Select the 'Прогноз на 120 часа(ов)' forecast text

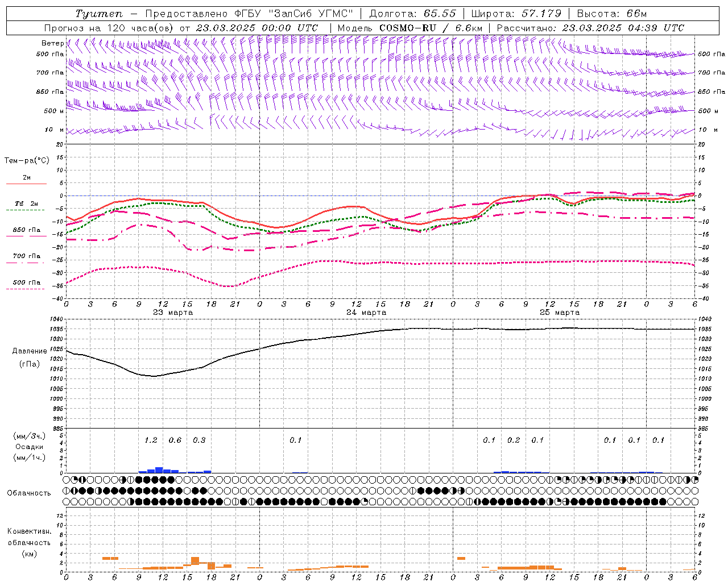coord(109,28)
